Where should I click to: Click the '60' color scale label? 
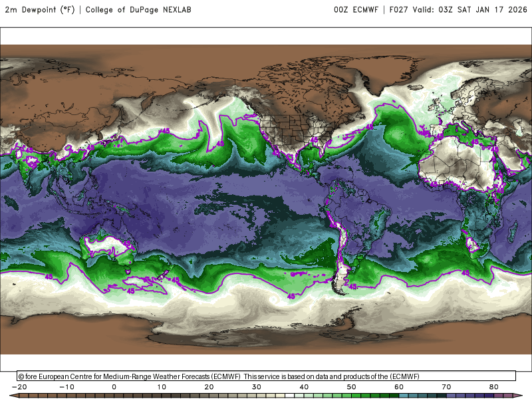point(399,387)
